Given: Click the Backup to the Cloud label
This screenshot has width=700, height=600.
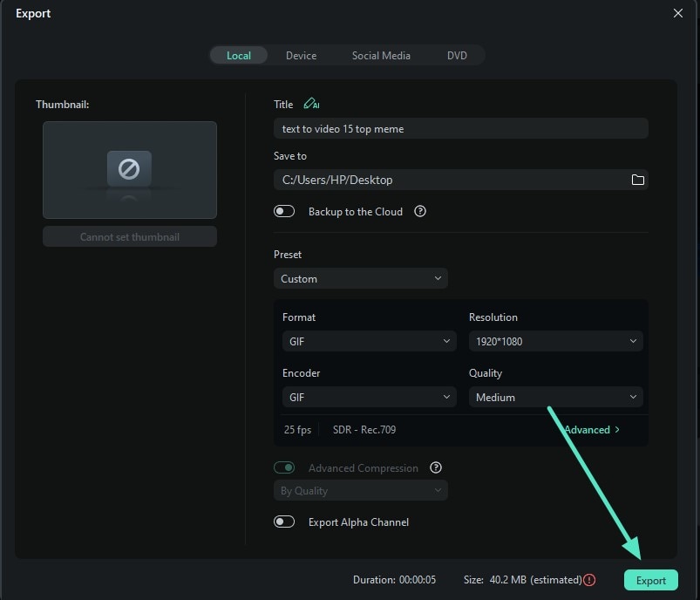Looking at the screenshot, I should point(356,212).
